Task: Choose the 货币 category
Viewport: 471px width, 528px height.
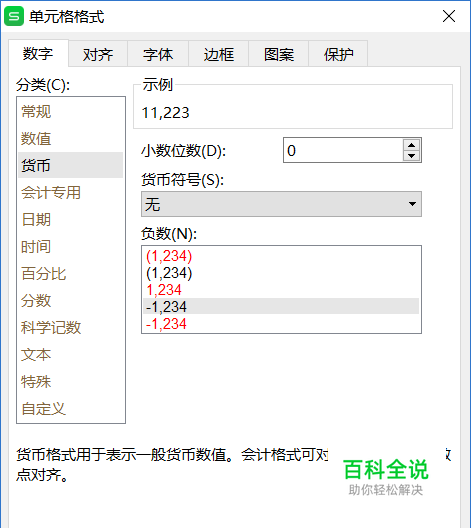Action: [x=70, y=165]
